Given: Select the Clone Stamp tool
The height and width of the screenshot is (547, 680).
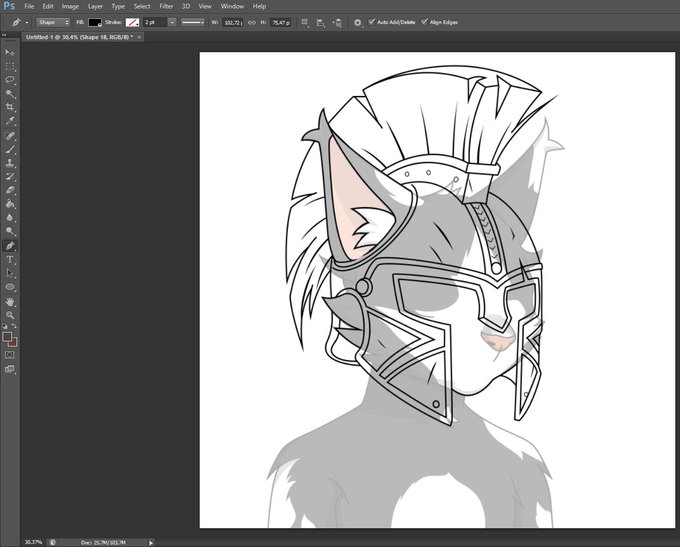Looking at the screenshot, I should (x=10, y=163).
